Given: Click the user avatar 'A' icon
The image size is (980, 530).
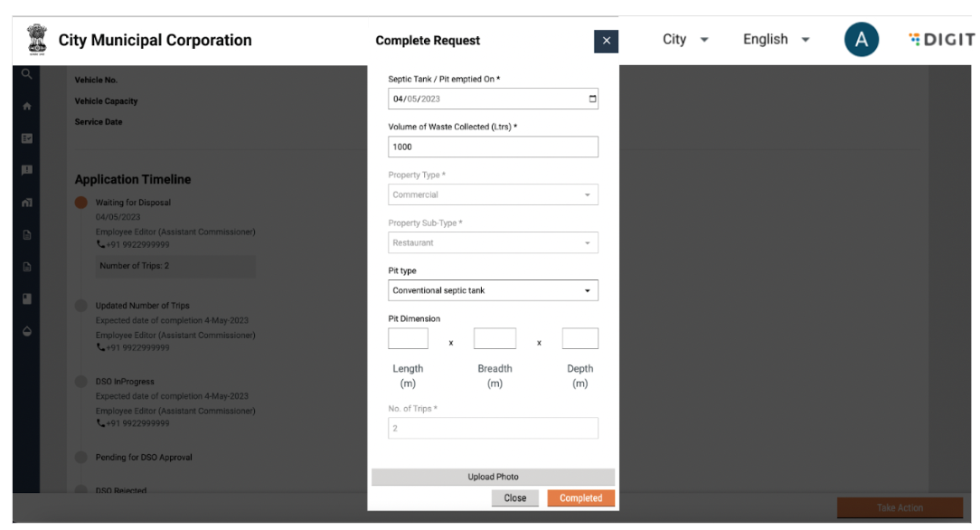Looking at the screenshot, I should point(861,40).
